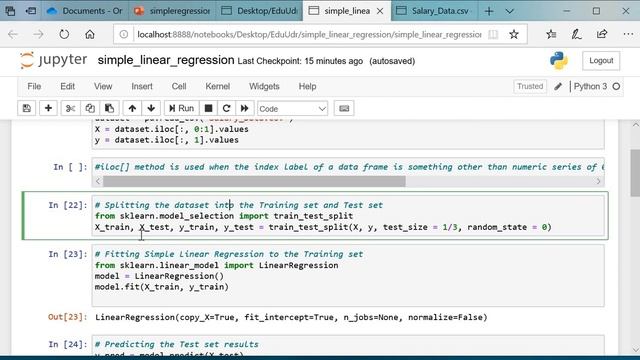
Task: Go back in browser
Action: coord(13,35)
